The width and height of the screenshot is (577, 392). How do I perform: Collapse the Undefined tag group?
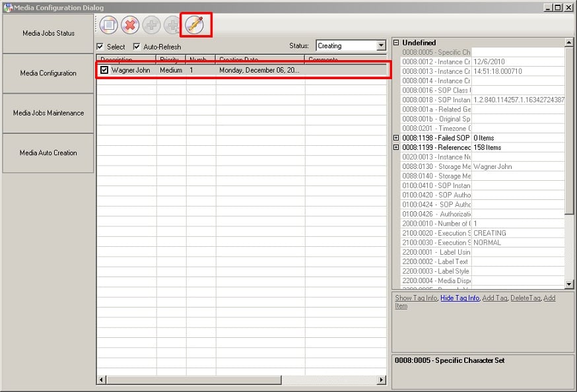click(396, 43)
